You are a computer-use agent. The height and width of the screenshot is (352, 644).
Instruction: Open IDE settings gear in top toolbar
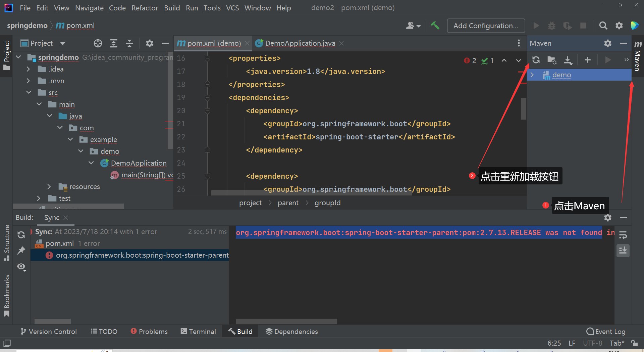click(619, 26)
